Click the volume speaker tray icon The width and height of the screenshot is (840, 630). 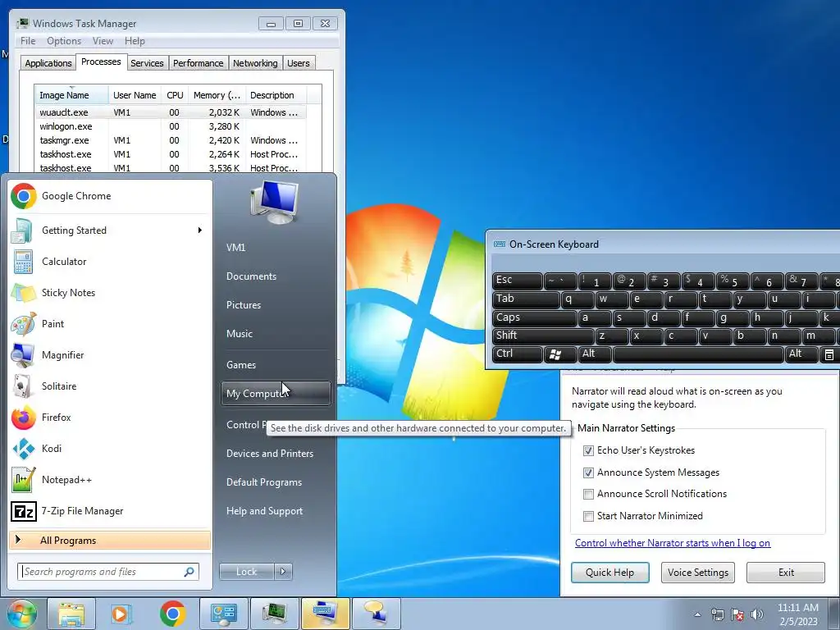click(757, 614)
